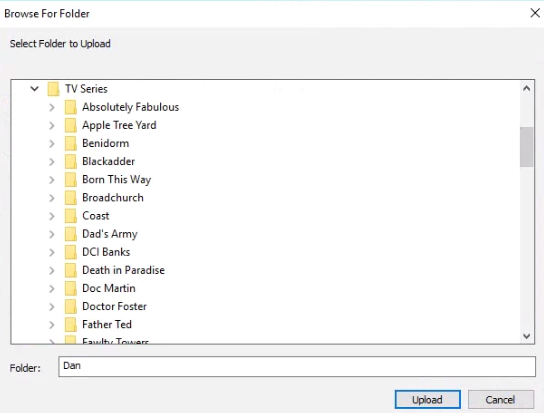Expand the Death in Paradise folder
544x413 pixels.
(x=52, y=270)
